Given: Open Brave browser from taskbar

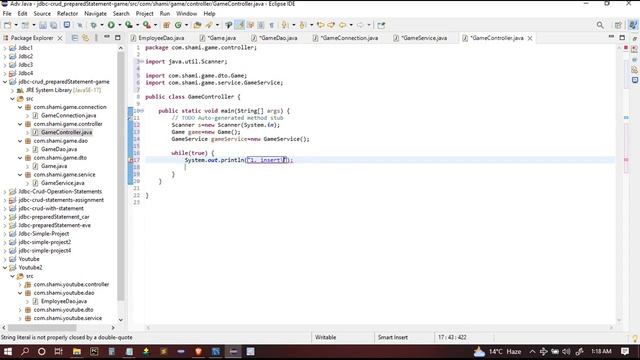Looking at the screenshot, I should (x=198, y=351).
